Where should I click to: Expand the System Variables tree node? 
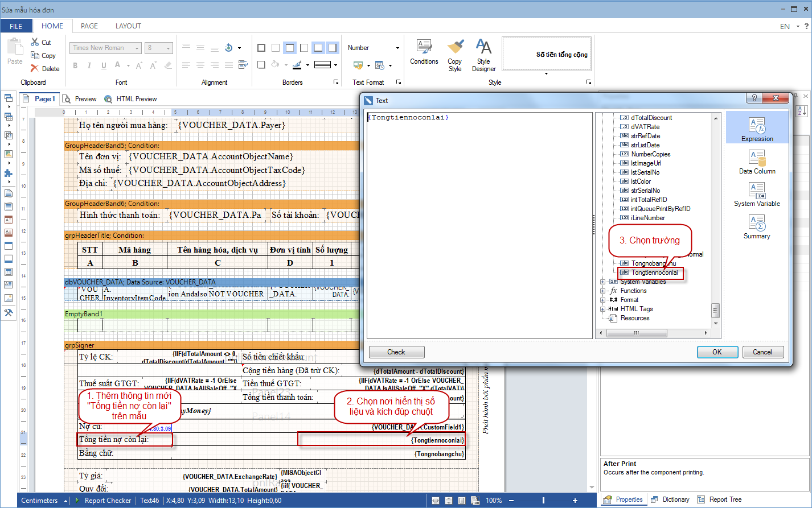click(x=602, y=282)
